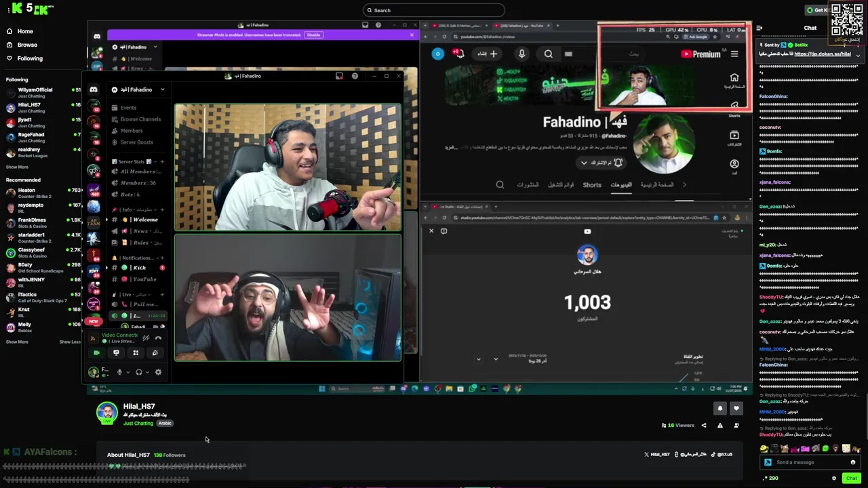Screen dimensions: 868x488
Task: Click the share stream icon
Action: coord(704,426)
